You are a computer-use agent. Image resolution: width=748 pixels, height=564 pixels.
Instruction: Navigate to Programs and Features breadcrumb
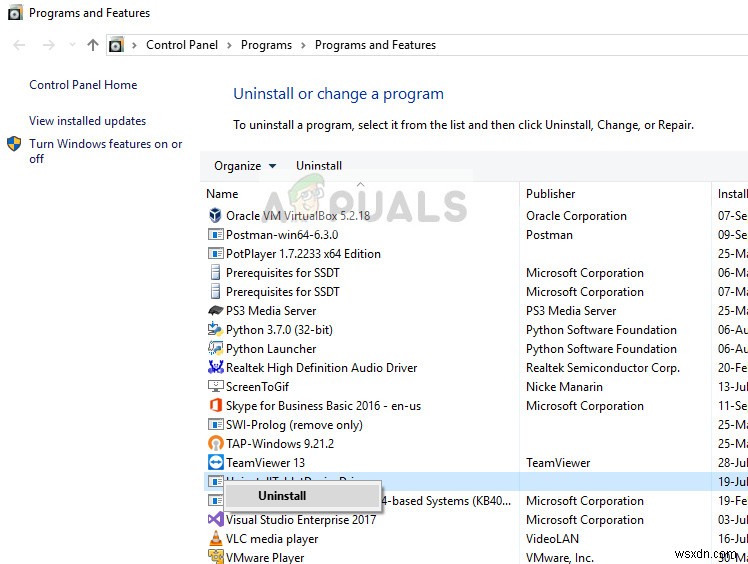(x=375, y=45)
